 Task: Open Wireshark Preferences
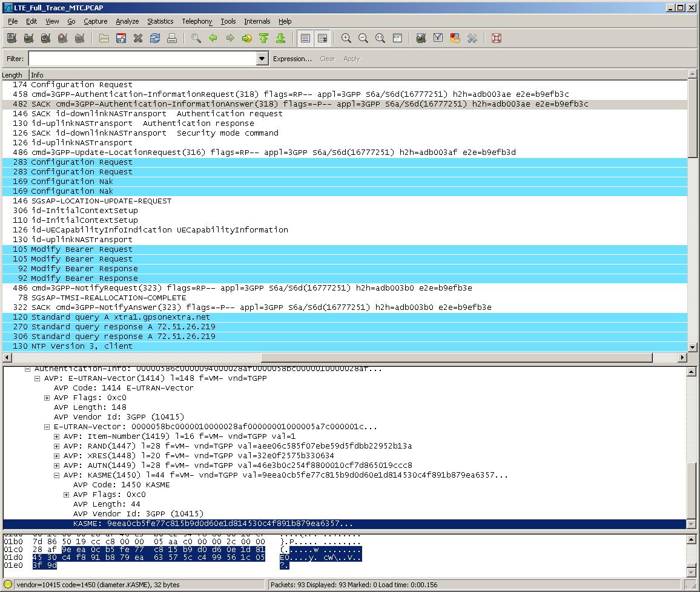coord(472,38)
